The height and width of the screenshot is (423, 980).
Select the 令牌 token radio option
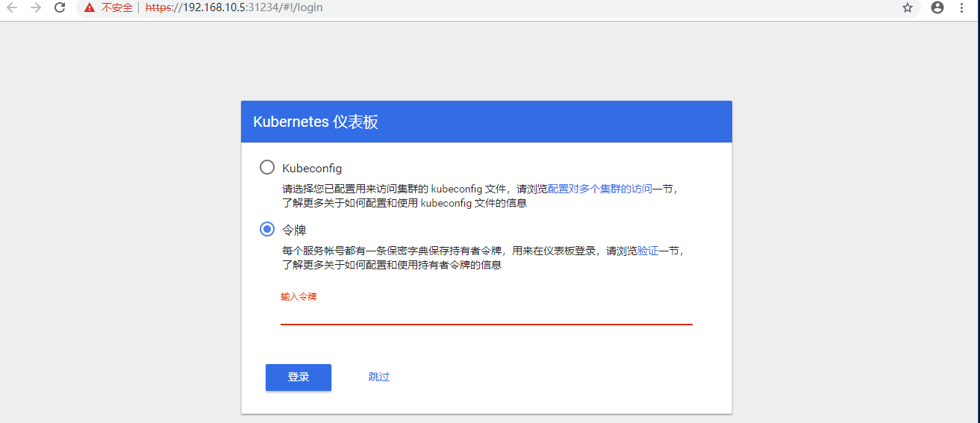(267, 229)
